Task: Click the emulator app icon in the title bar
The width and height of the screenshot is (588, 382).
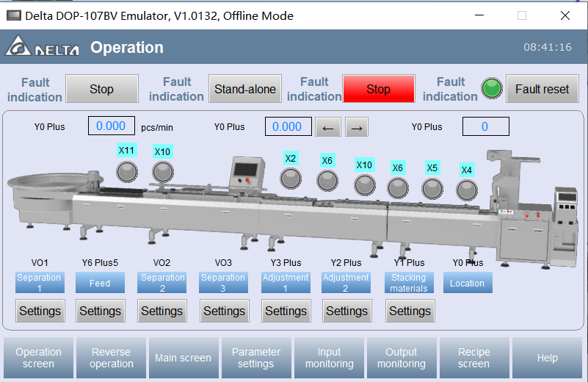Action: [14, 15]
